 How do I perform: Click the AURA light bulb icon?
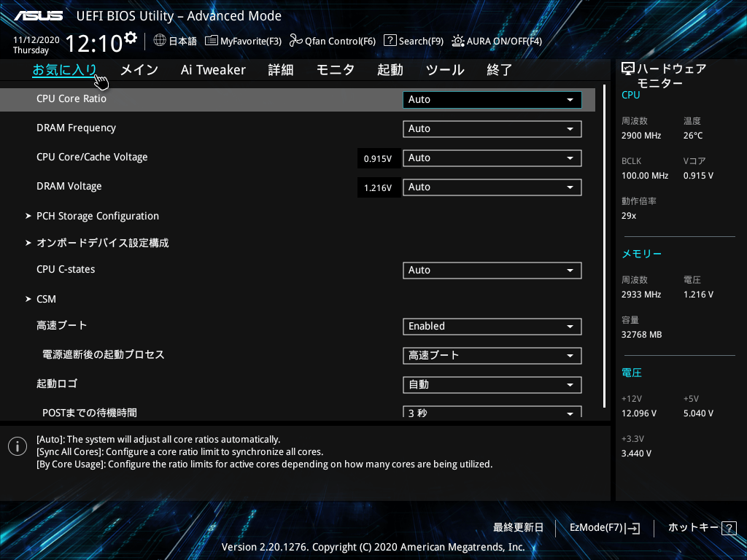coord(458,41)
